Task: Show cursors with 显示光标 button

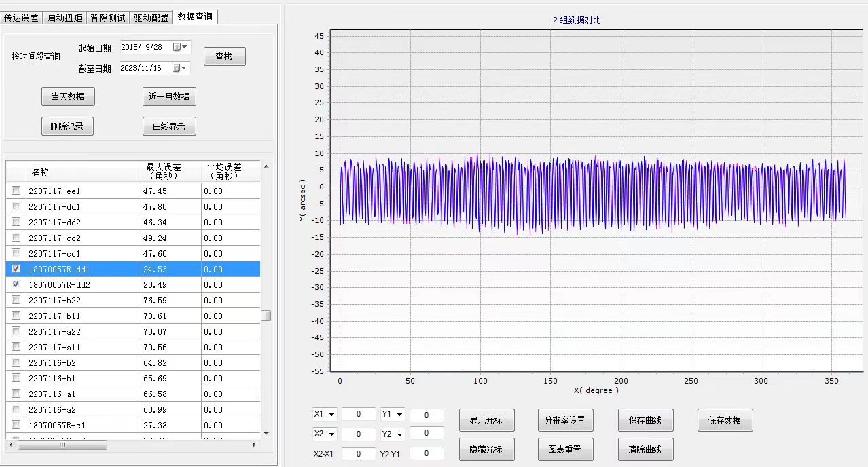Action: (486, 420)
